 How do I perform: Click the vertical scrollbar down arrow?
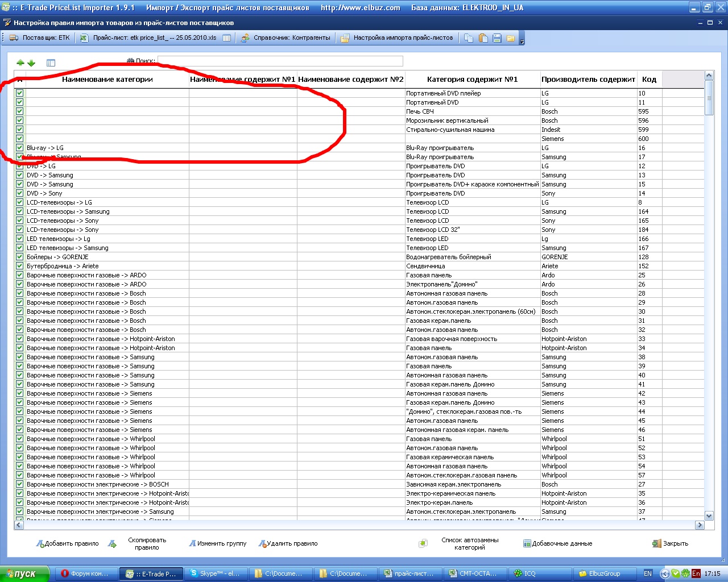point(709,516)
